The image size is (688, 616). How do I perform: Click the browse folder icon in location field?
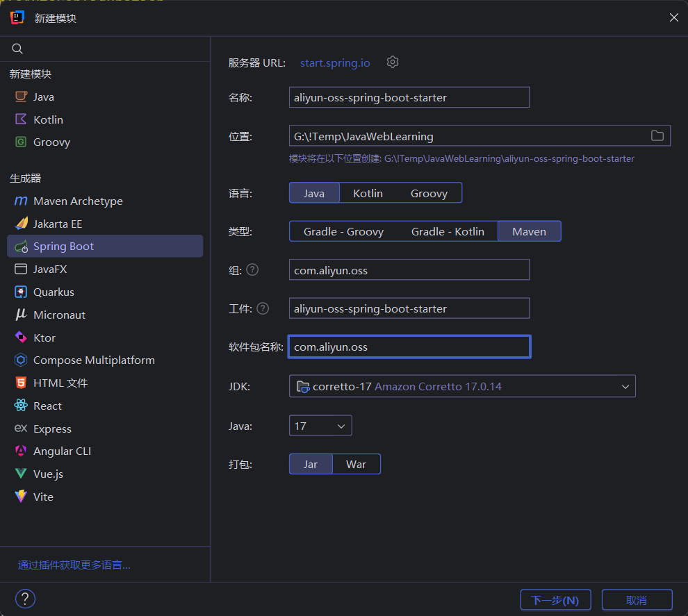coord(657,135)
